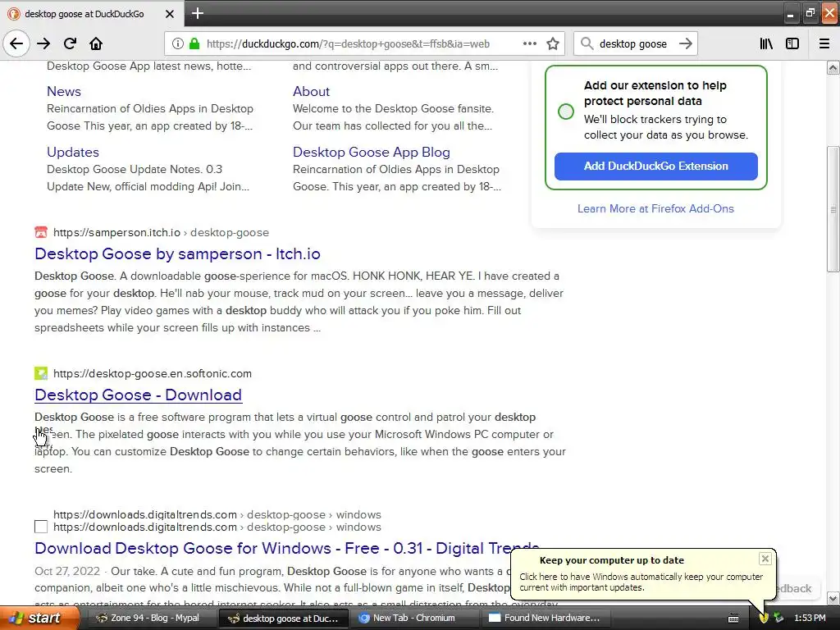Image resolution: width=840 pixels, height=630 pixels.
Task: Show site information icon in address bar
Action: [178, 44]
